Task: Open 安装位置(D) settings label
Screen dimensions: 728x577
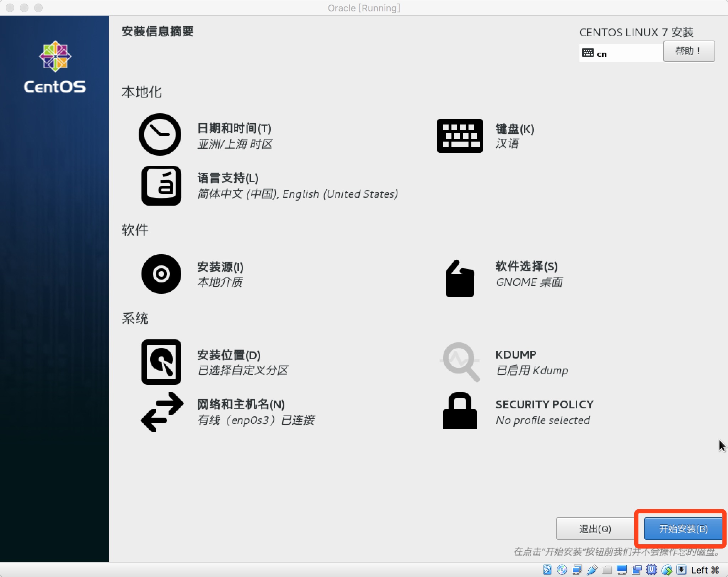Action: coord(229,355)
